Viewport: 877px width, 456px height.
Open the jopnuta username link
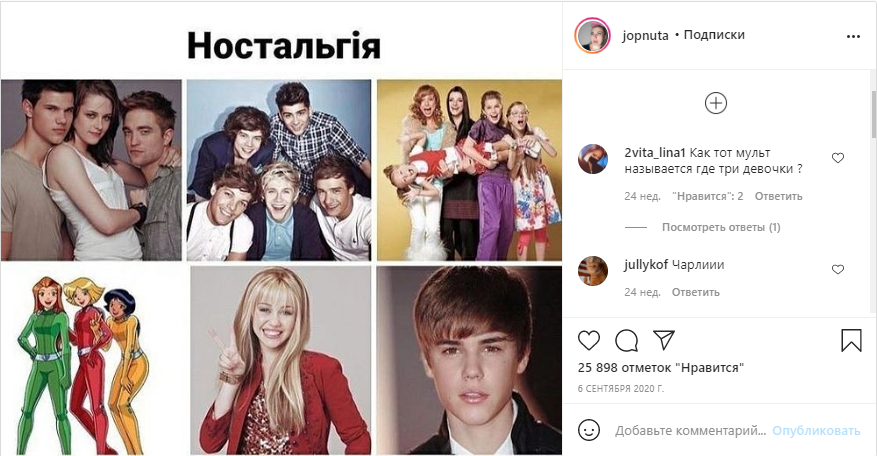(x=645, y=35)
